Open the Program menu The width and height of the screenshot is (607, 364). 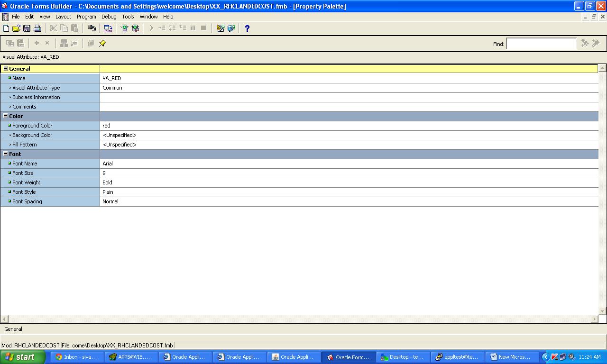(x=86, y=17)
